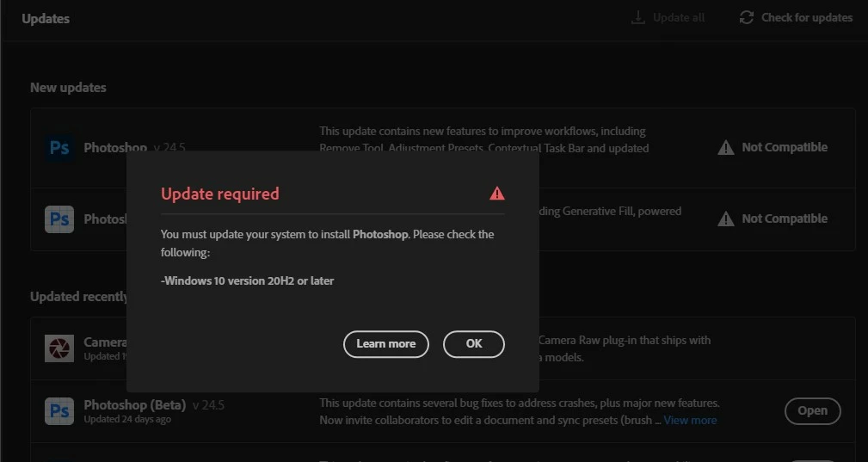Click Learn more in the Update required dialog
Screen dimensions: 868x462
click(x=386, y=344)
